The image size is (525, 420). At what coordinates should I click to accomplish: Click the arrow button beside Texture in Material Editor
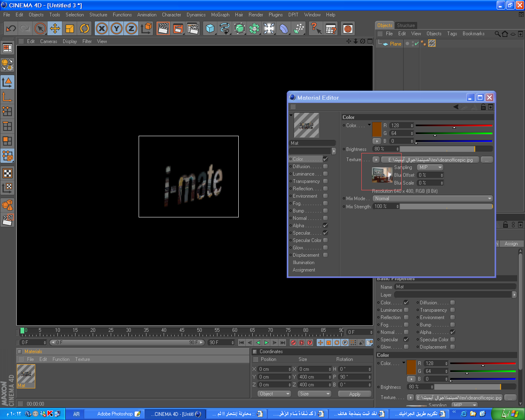[x=376, y=160]
